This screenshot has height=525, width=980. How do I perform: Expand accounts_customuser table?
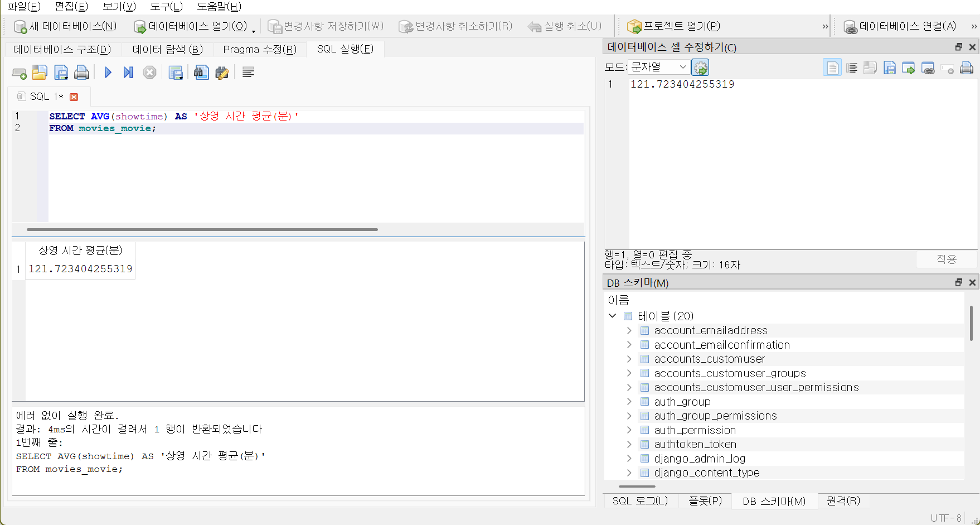(x=629, y=359)
